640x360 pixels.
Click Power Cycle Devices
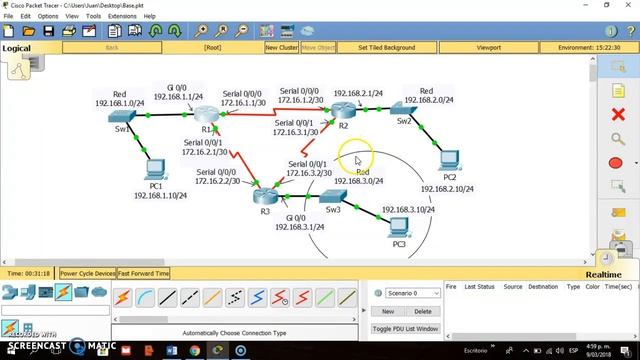pyautogui.click(x=88, y=273)
